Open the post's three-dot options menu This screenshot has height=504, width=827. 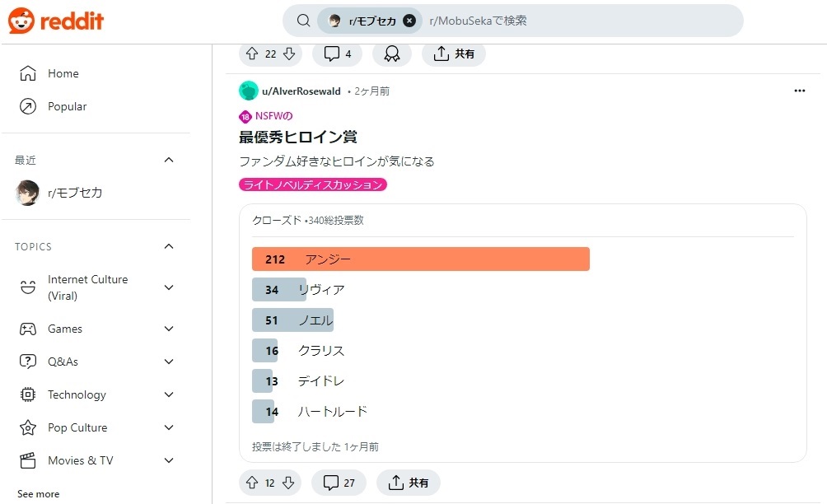[x=799, y=91]
